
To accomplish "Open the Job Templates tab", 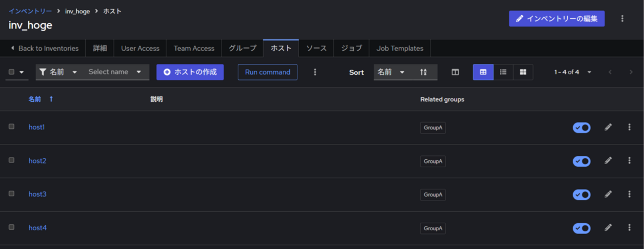I will pos(399,48).
